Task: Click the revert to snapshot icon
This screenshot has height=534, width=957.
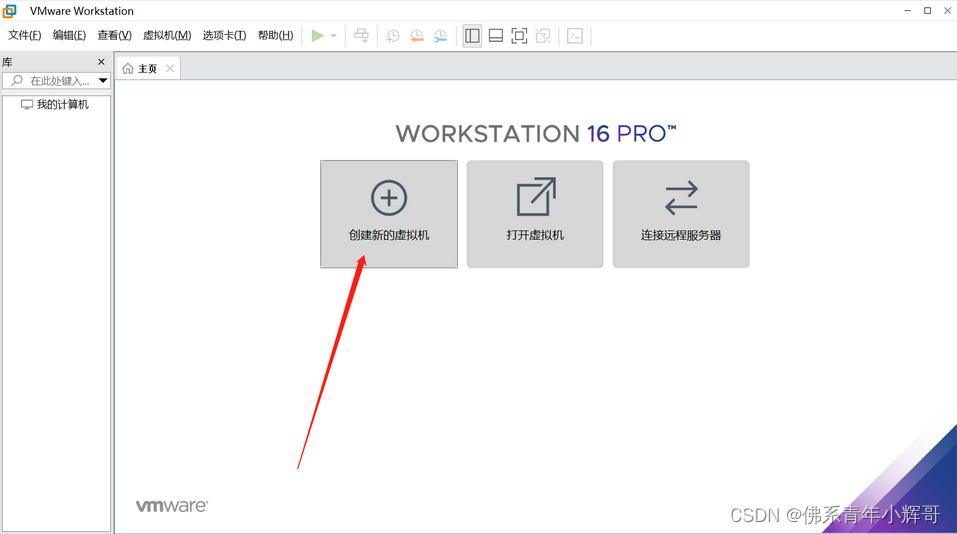Action: pyautogui.click(x=417, y=36)
